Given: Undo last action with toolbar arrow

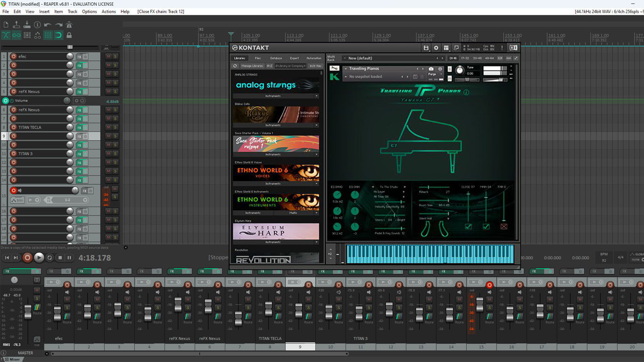Looking at the screenshot, I should pos(48,25).
